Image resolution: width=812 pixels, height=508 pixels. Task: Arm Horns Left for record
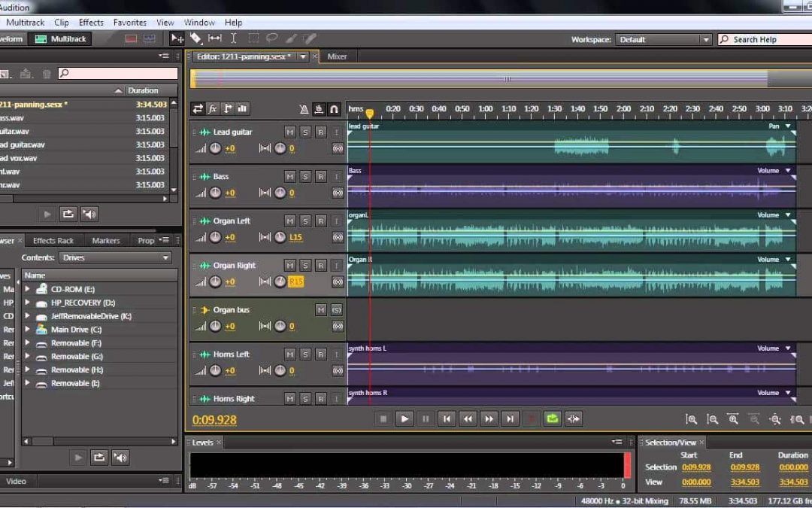[x=321, y=354]
